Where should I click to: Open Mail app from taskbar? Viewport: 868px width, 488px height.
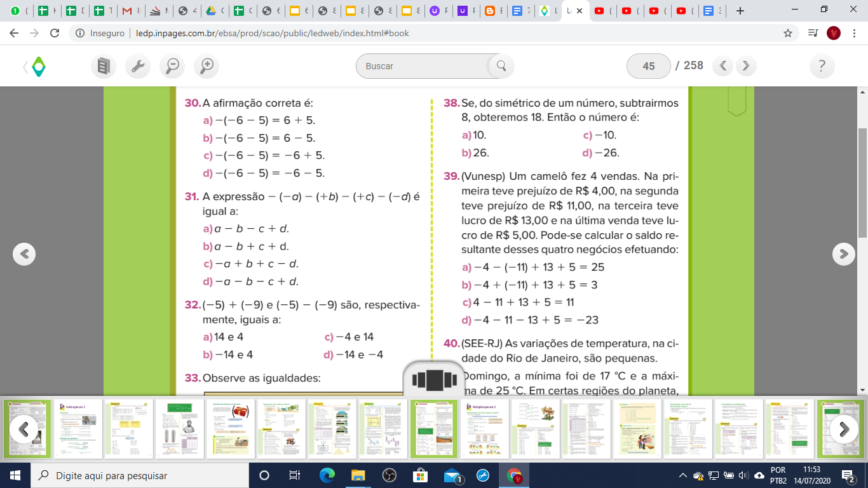tap(452, 475)
